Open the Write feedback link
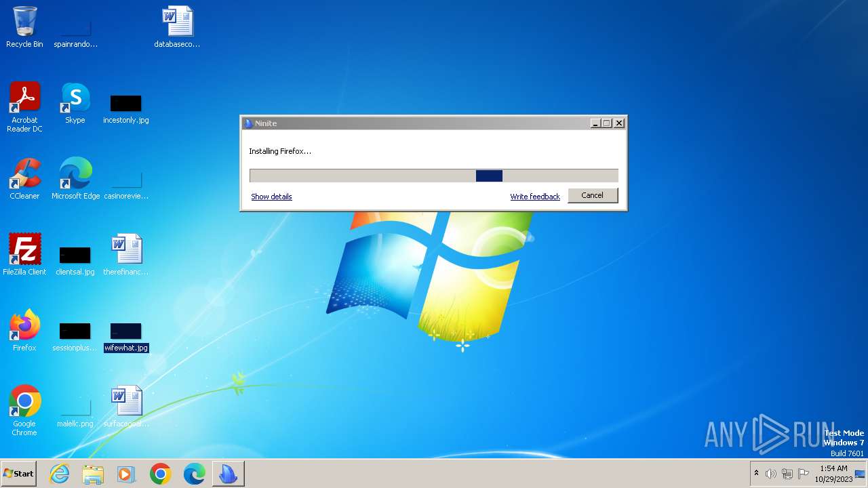The height and width of the screenshot is (488, 868). tap(535, 197)
